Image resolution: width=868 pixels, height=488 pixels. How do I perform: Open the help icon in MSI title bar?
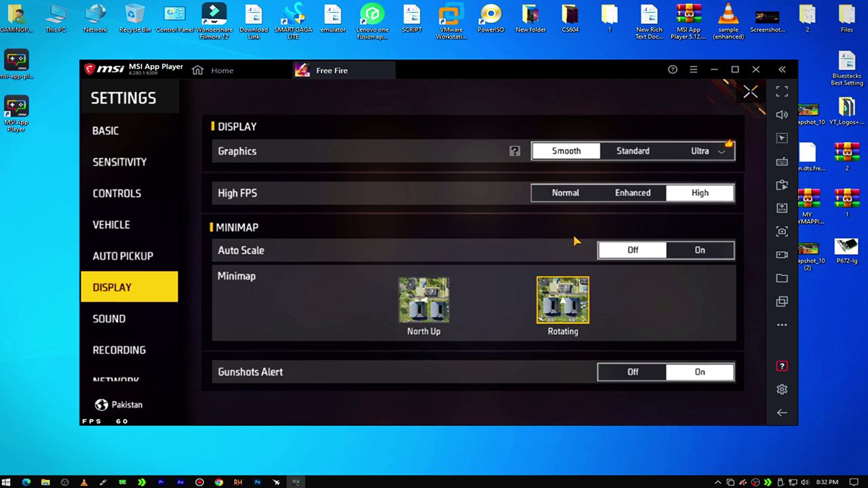673,69
